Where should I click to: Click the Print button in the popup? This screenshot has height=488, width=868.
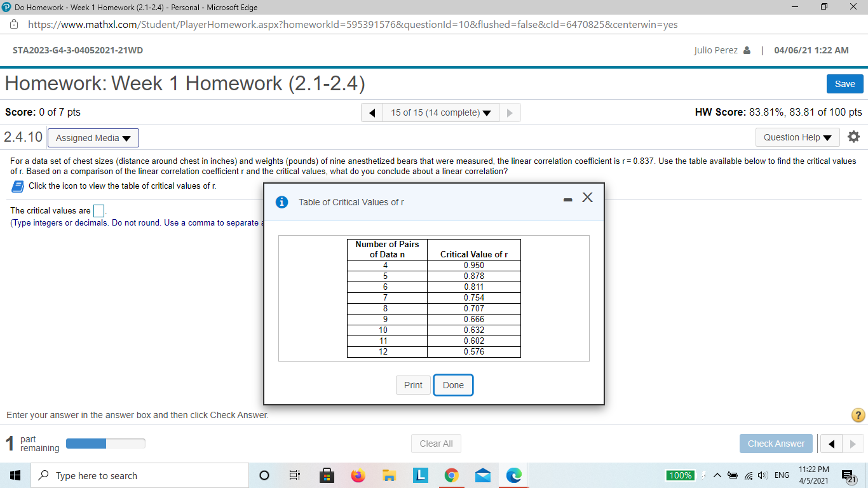413,385
